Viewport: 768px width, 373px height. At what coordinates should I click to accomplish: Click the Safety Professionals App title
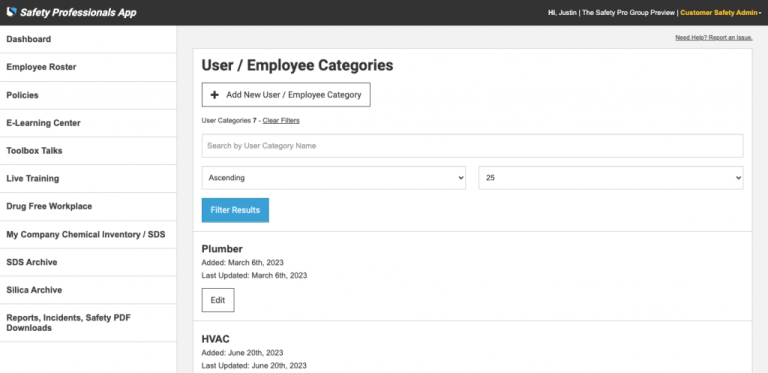pos(78,13)
